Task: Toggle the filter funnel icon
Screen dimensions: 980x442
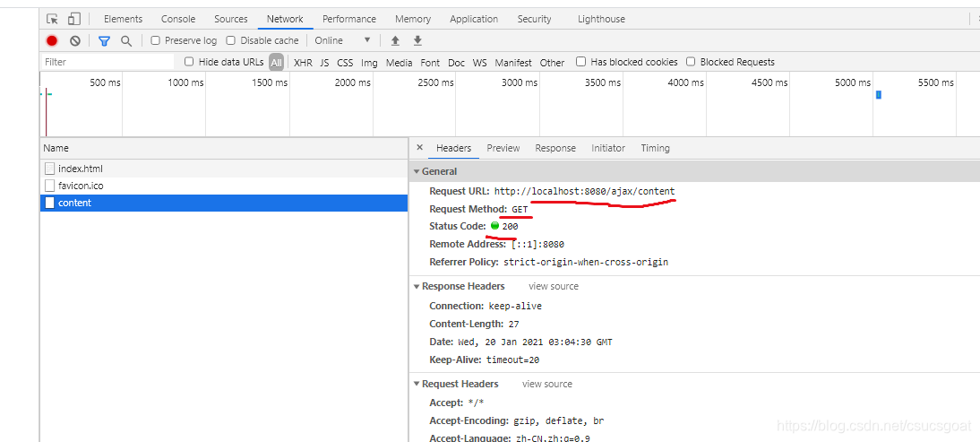Action: click(x=105, y=40)
